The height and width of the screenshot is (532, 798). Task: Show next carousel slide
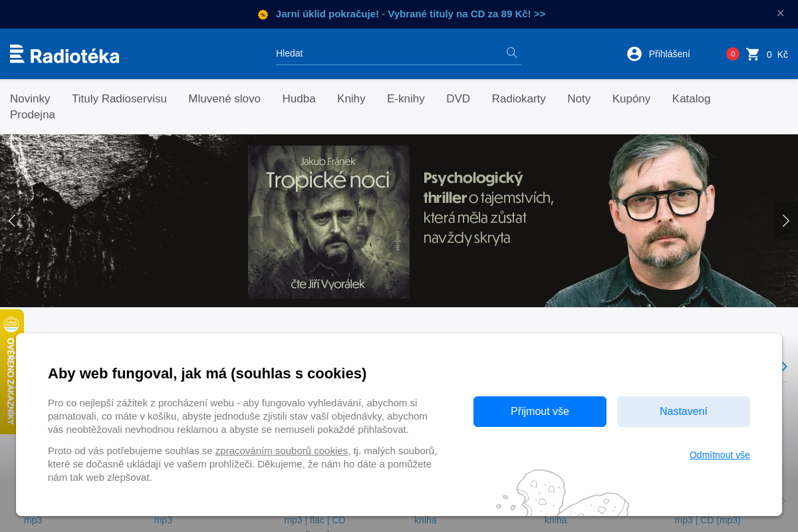[x=785, y=221]
